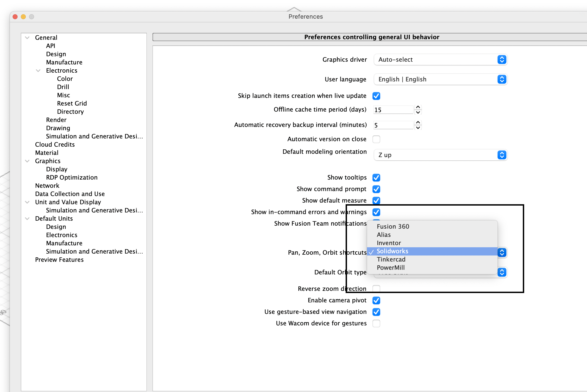This screenshot has height=392, width=587.
Task: Choose Tinkercad from the shortcuts menu
Action: click(x=432, y=259)
